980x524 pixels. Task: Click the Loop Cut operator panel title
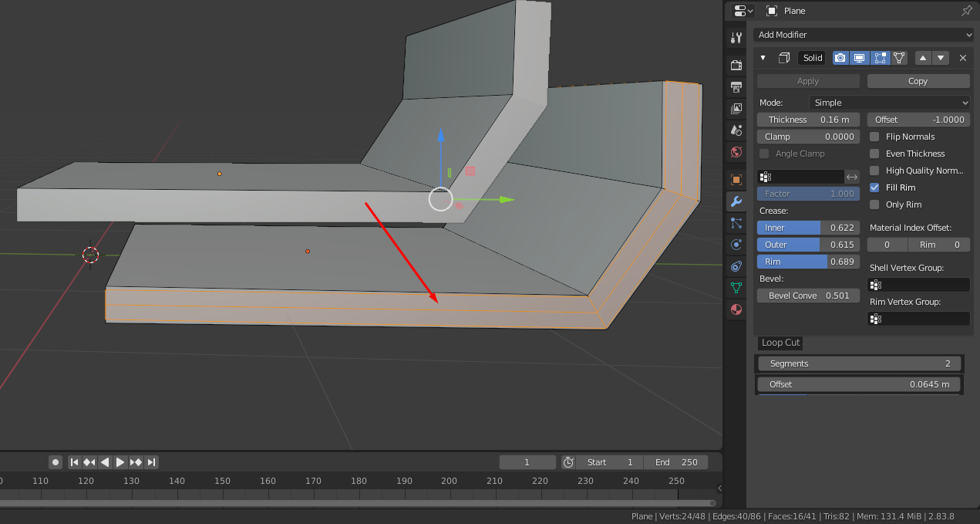pos(780,343)
